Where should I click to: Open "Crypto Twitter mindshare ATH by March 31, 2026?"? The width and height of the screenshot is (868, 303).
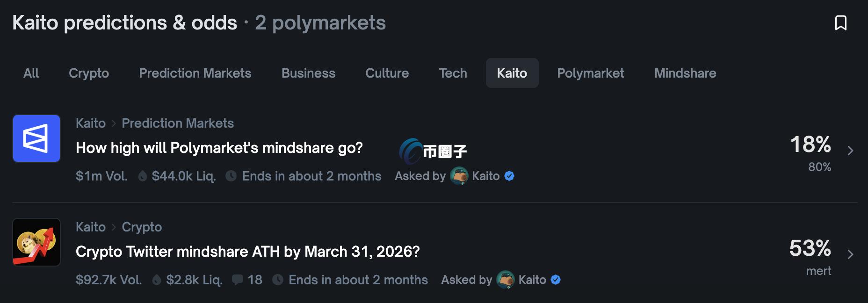pos(248,252)
